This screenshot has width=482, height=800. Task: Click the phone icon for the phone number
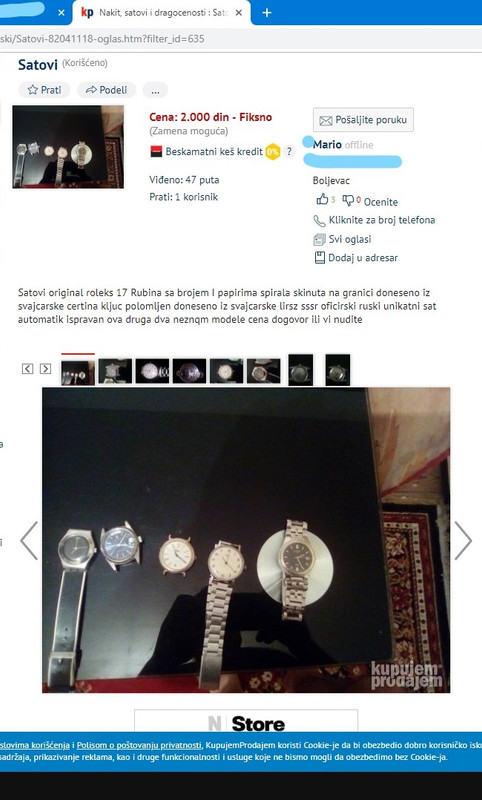[319, 220]
